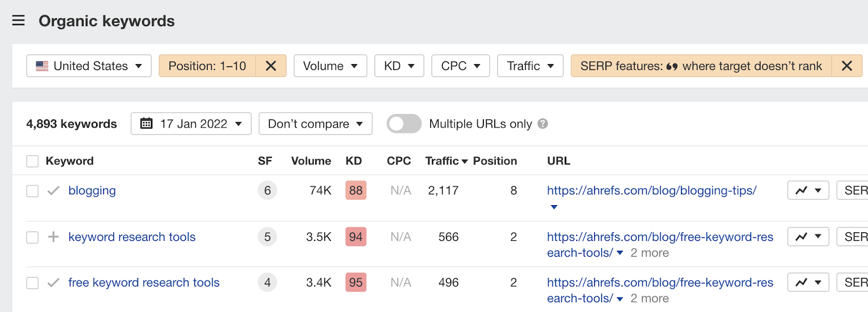Sort by SF column header
Screen dimensions: 868x312
[265, 161]
